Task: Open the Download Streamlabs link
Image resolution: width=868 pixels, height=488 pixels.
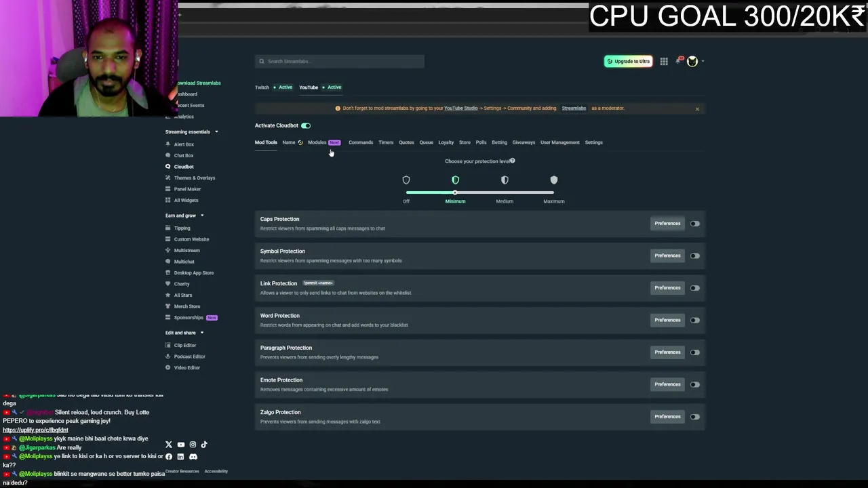Action: coord(198,83)
